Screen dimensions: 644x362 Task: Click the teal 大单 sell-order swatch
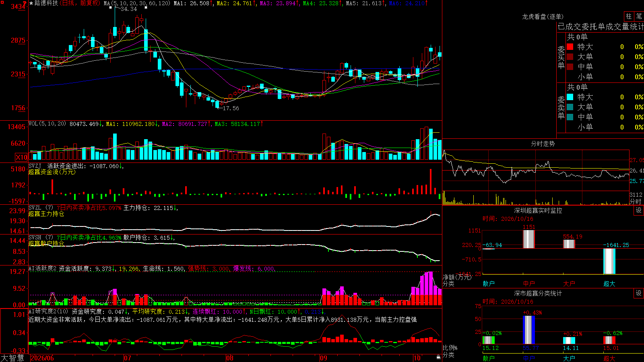coord(570,107)
